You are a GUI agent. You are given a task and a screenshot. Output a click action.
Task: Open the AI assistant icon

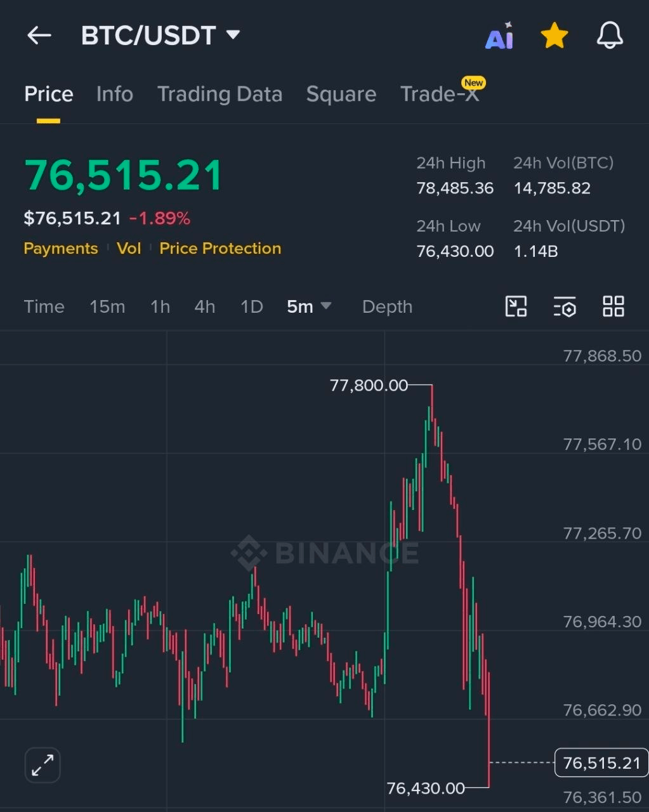(500, 36)
